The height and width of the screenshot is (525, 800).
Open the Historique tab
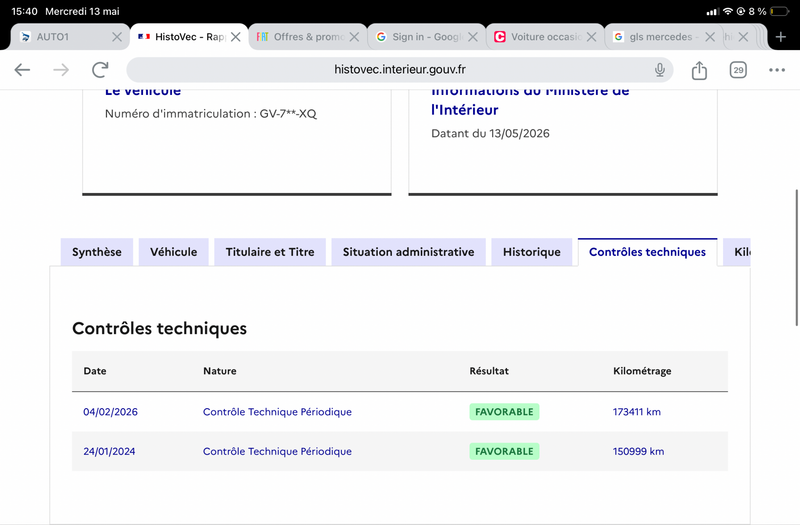pos(532,252)
